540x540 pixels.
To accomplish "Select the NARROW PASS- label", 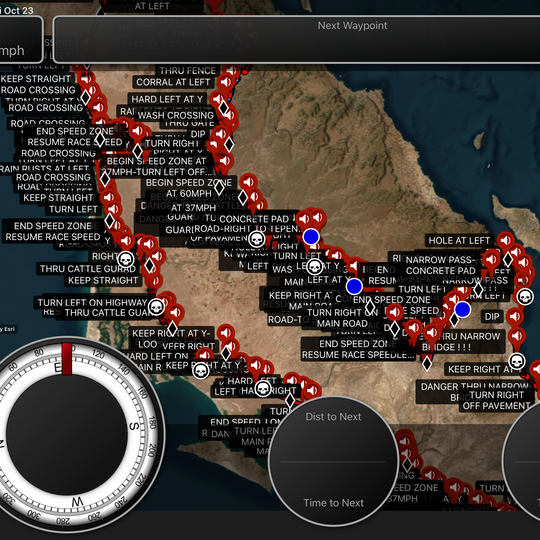I will pyautogui.click(x=440, y=260).
